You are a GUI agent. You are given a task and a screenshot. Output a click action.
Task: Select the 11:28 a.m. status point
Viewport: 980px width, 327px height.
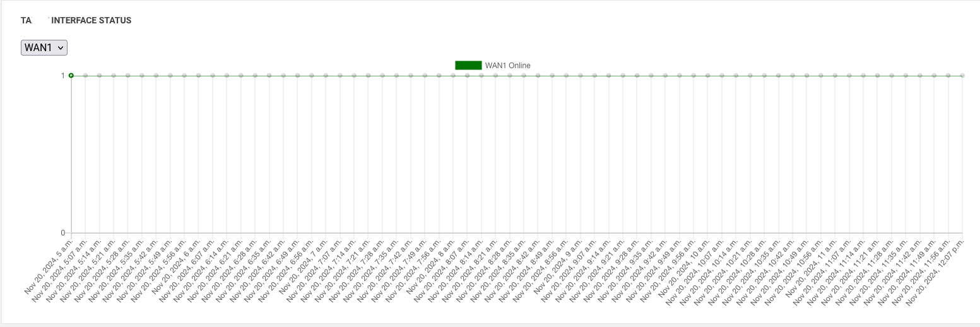tap(892, 76)
